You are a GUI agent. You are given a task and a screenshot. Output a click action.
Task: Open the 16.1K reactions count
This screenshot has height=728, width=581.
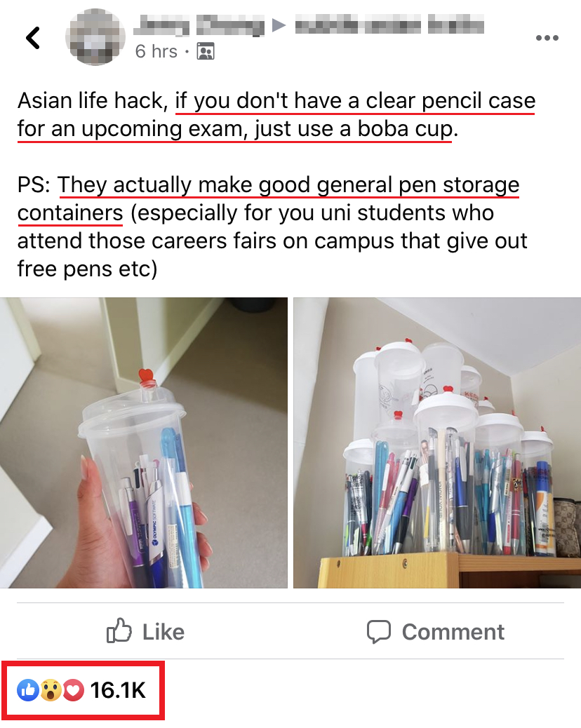tap(118, 690)
